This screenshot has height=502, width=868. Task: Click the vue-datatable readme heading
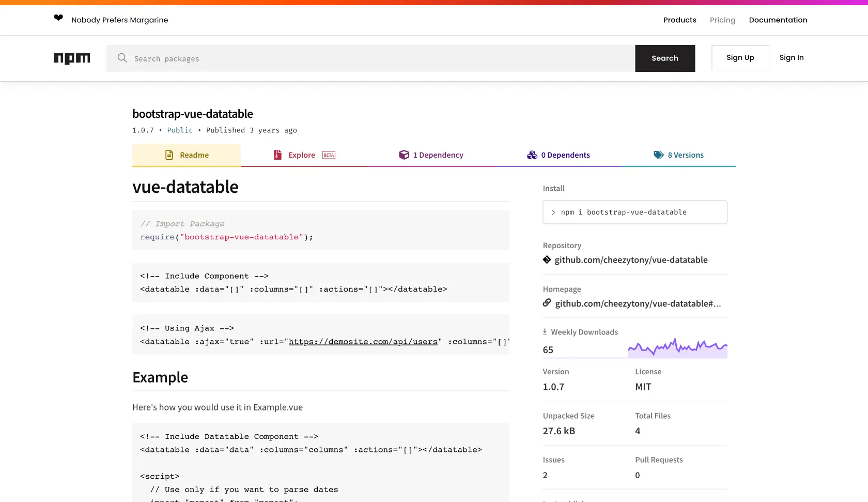(x=185, y=187)
